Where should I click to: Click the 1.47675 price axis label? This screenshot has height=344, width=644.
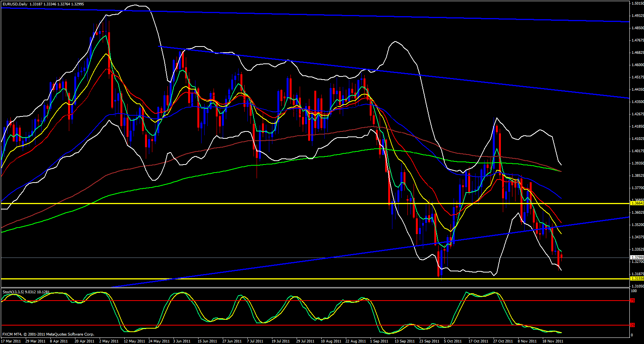tap(637, 40)
